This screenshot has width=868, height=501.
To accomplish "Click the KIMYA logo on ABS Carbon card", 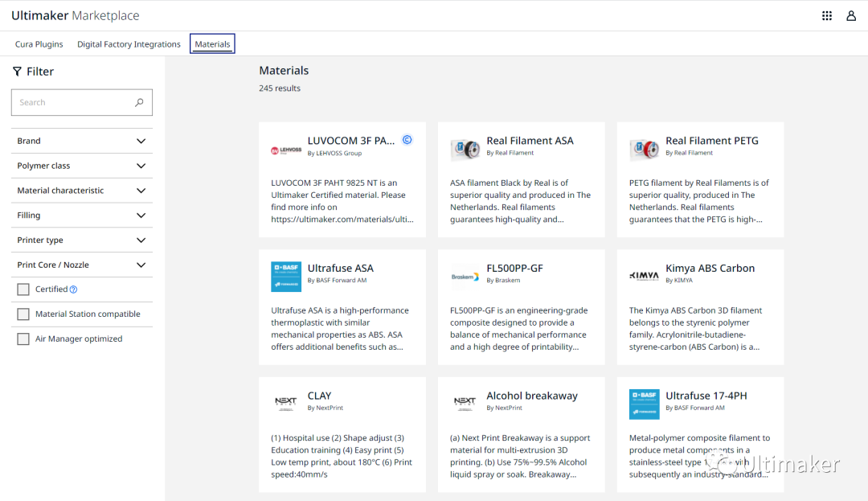I will [645, 277].
